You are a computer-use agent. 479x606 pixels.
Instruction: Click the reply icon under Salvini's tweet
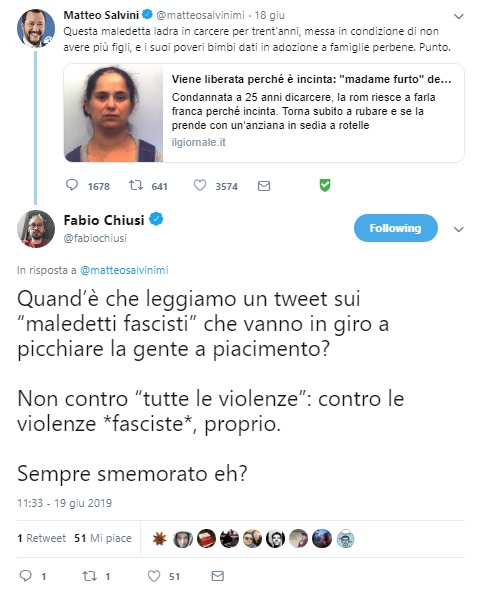[72, 185]
